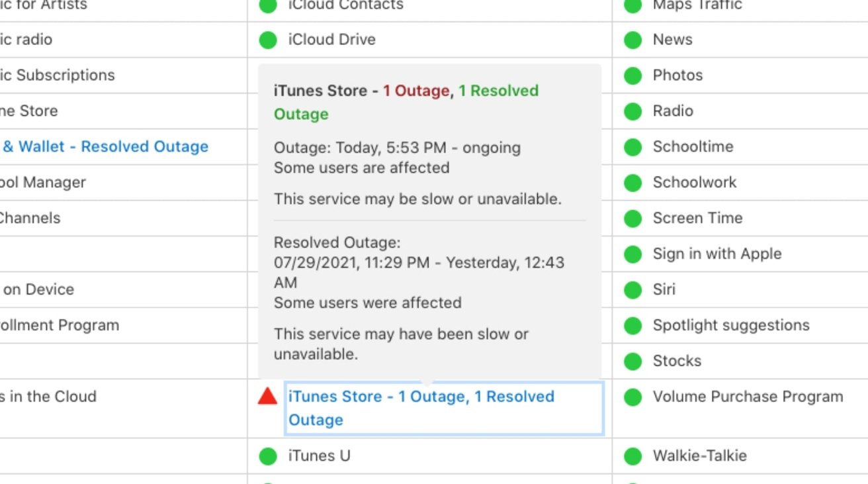Click the Schoolwork service entry
This screenshot has width=868, height=484.
point(694,183)
